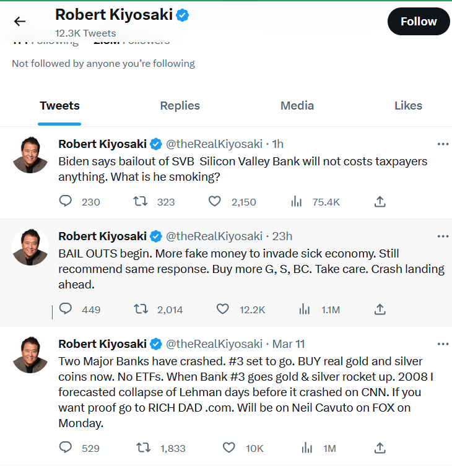The image size is (452, 476).
Task: View analytics for the 75.4K views tweet
Action: pyautogui.click(x=296, y=201)
